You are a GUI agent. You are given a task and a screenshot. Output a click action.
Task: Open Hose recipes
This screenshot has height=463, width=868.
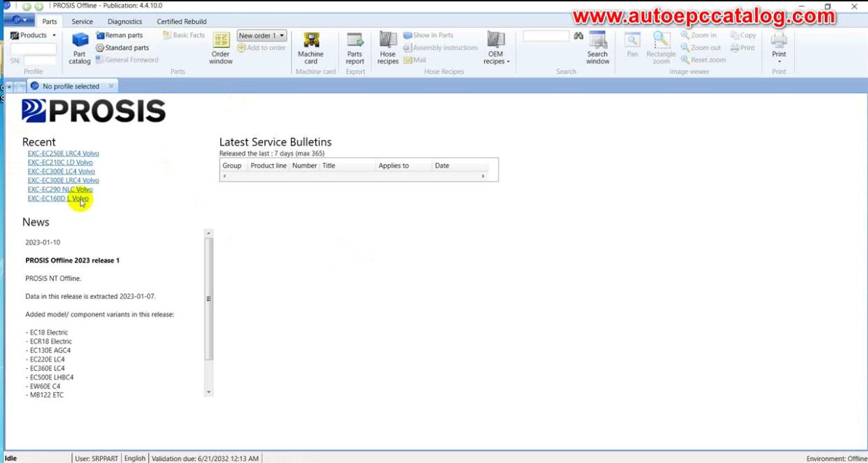click(387, 48)
